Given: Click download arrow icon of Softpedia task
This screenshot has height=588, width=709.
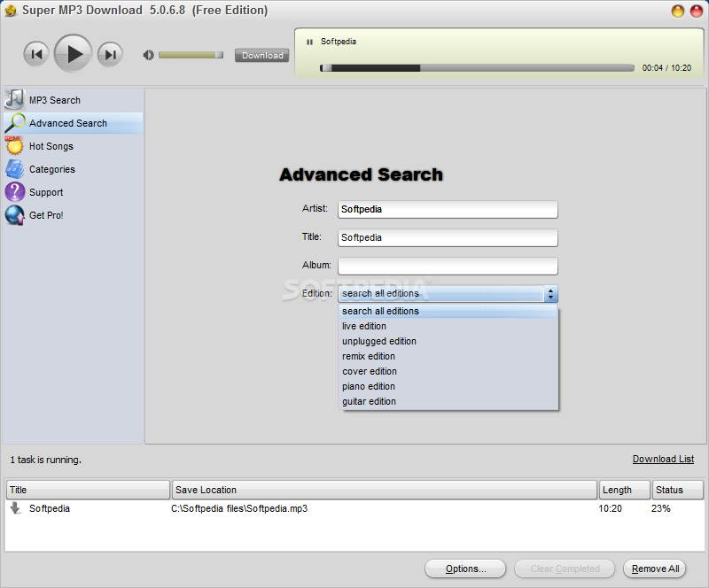Looking at the screenshot, I should [15, 508].
